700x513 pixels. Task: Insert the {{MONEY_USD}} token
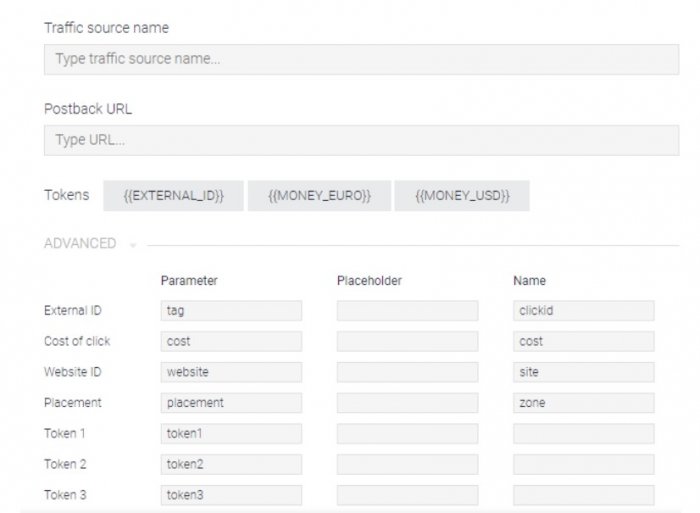click(461, 196)
